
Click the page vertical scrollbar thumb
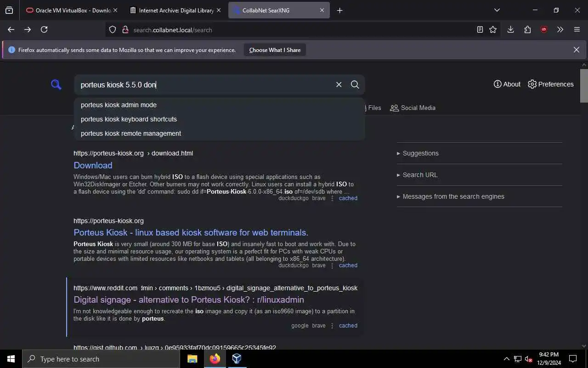click(x=584, y=86)
